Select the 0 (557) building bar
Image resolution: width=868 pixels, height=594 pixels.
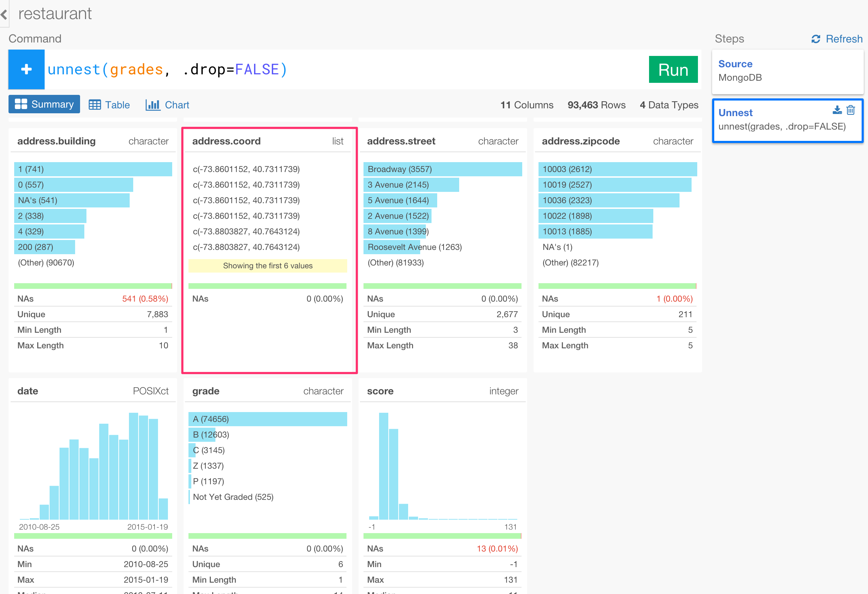tap(74, 185)
